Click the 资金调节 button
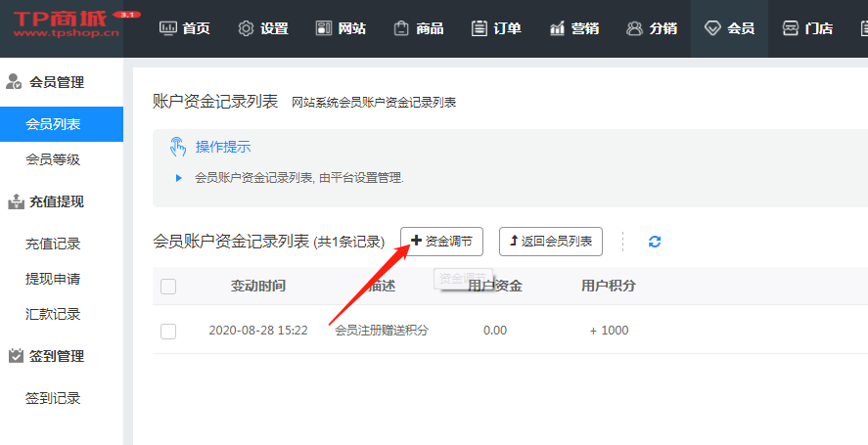 (441, 241)
